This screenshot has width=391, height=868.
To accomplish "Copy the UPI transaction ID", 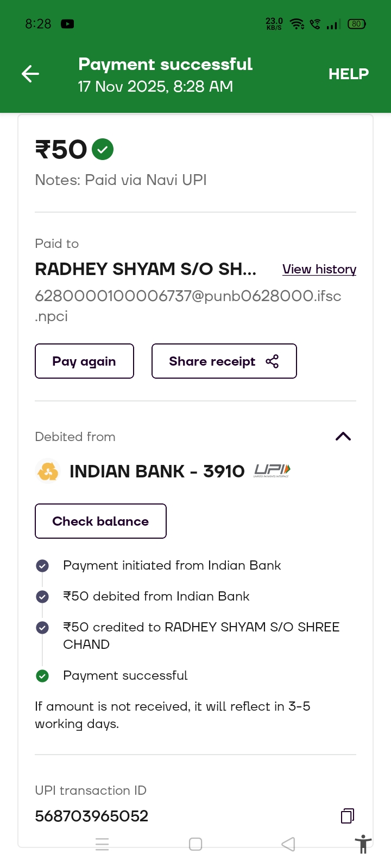I will pos(348,815).
